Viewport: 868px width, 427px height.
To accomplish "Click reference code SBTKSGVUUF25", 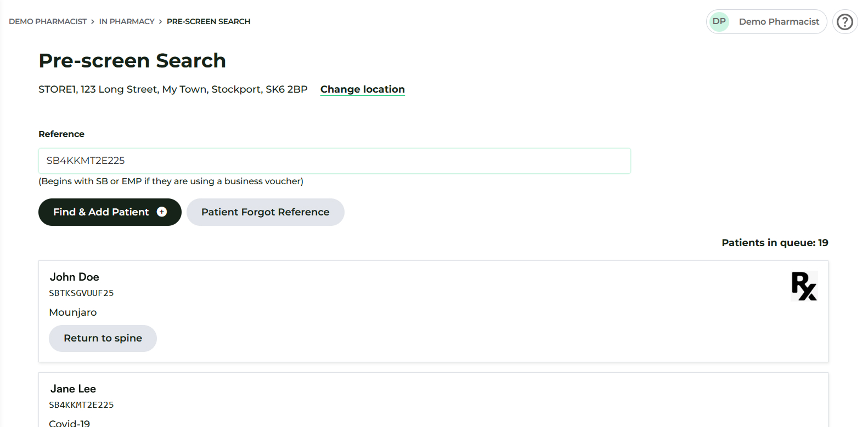I will tap(81, 293).
